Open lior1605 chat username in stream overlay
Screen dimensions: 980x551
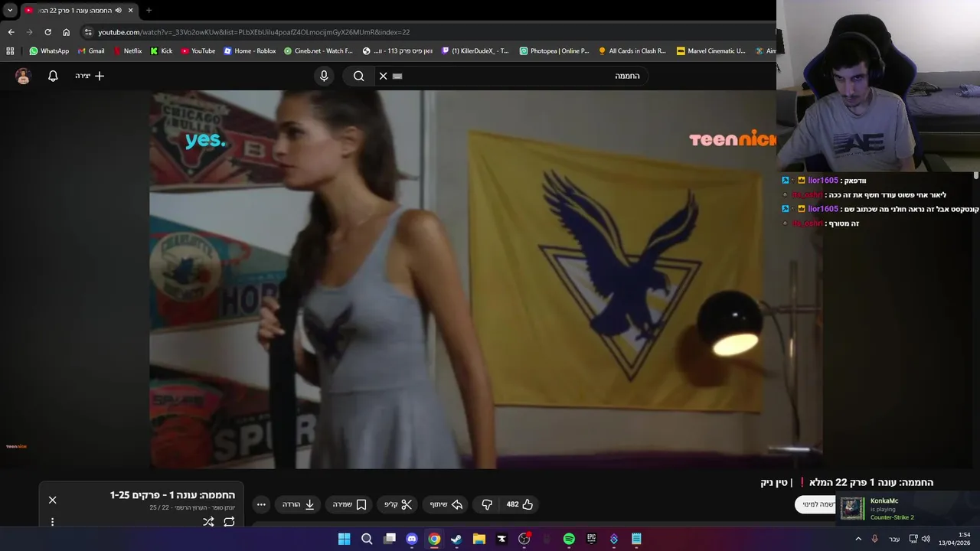coord(823,181)
